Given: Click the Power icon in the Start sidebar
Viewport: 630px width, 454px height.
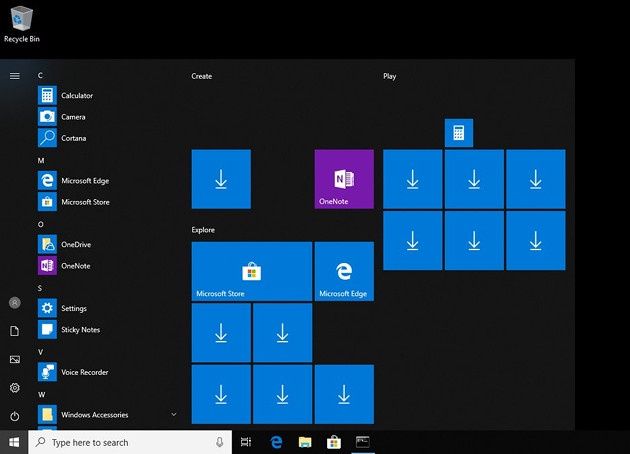Looking at the screenshot, I should [14, 416].
